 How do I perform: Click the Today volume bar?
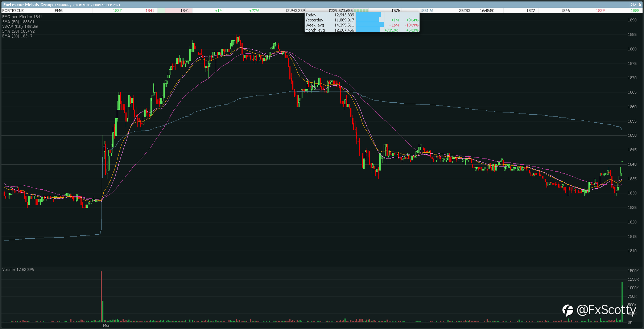(x=368, y=15)
